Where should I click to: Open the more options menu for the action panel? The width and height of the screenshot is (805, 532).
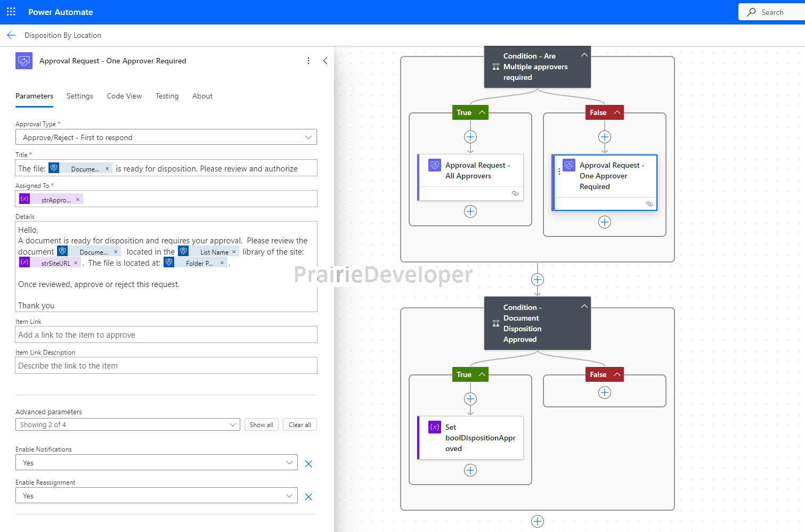(308, 61)
